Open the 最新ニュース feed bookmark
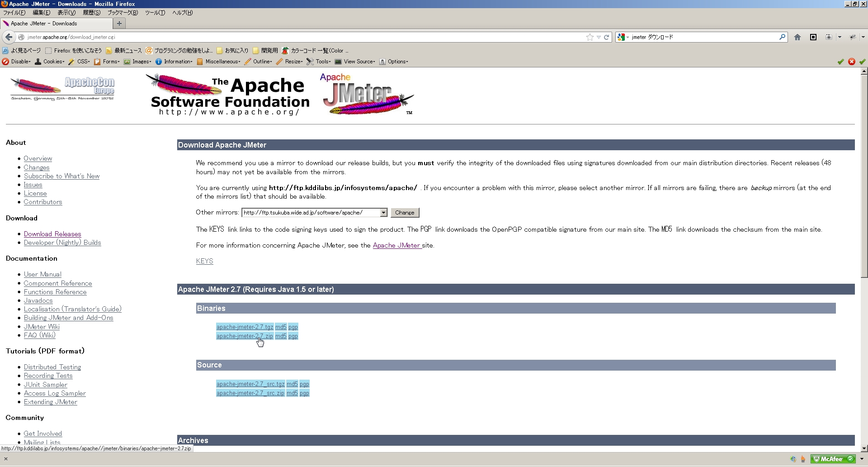The width and height of the screenshot is (868, 467). click(124, 51)
